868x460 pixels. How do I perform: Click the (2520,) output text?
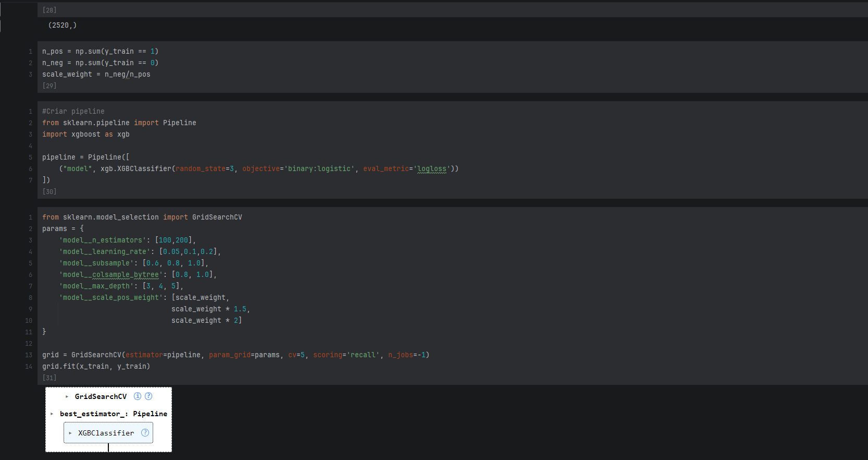[x=62, y=25]
